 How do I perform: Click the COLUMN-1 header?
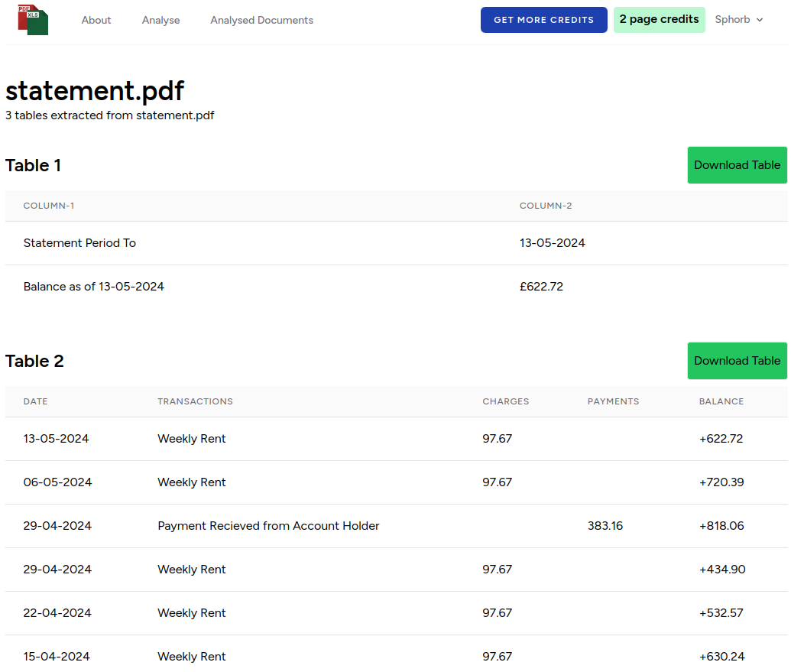(48, 206)
